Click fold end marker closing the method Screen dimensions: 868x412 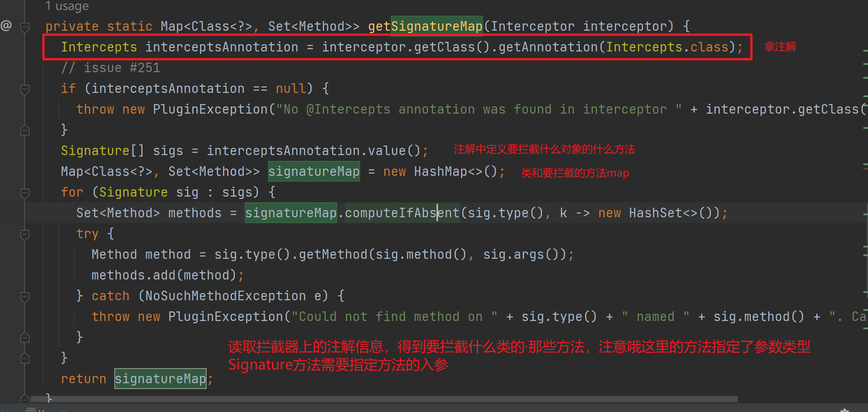[25, 399]
